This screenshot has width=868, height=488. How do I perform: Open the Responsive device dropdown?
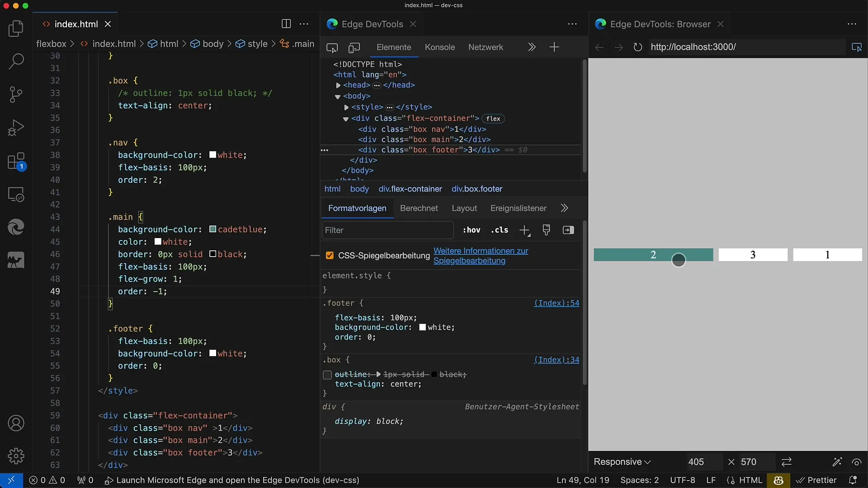[x=622, y=462]
